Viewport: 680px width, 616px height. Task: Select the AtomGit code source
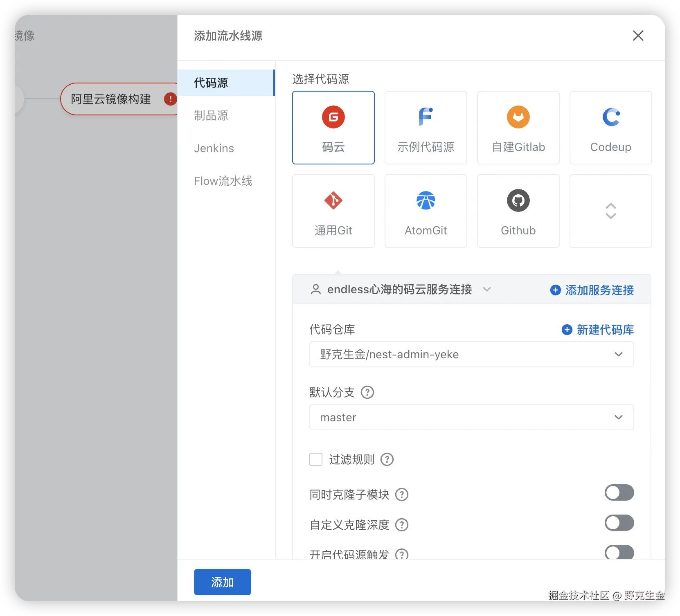click(x=426, y=211)
